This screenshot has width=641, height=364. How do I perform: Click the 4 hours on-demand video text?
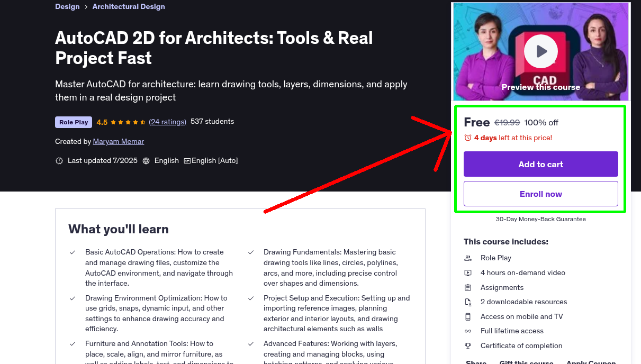tap(523, 272)
